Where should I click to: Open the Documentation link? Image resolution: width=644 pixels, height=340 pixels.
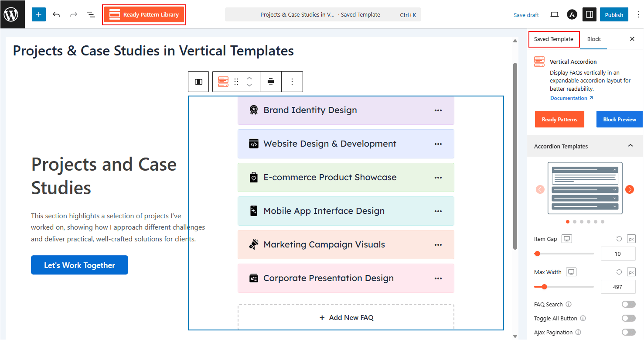571,98
